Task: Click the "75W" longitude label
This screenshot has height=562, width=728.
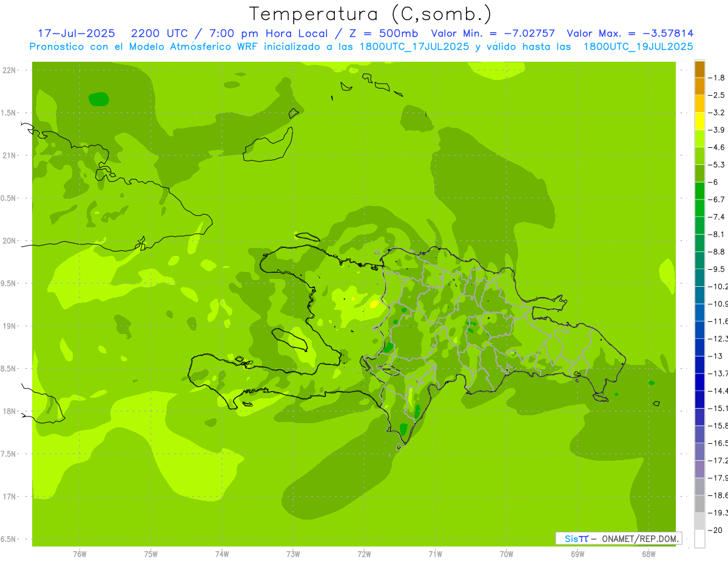Action: coord(151,554)
